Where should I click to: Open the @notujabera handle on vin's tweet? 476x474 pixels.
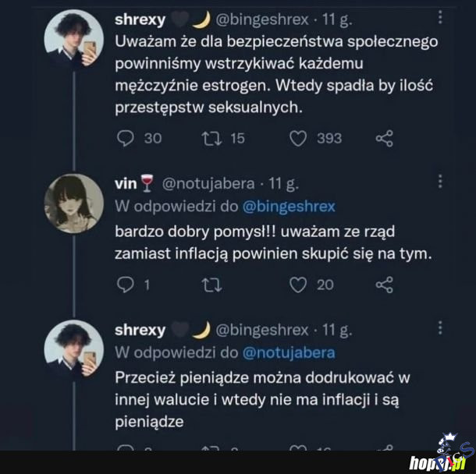click(208, 183)
